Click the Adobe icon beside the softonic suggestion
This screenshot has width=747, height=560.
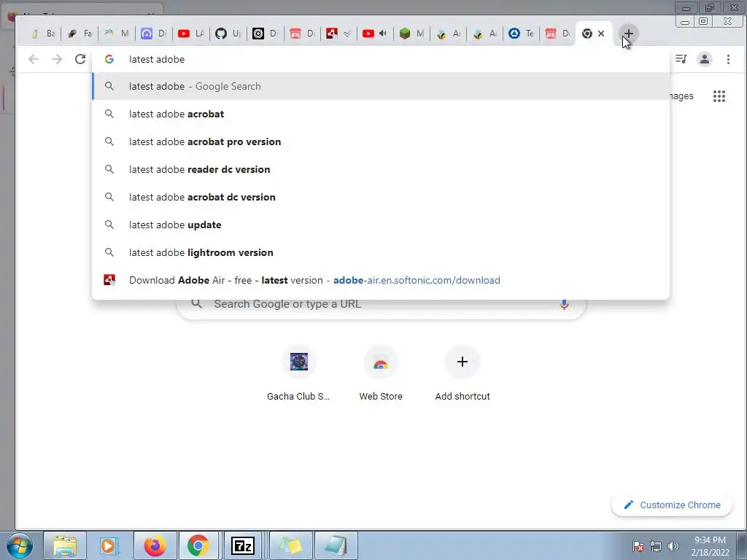tap(109, 280)
